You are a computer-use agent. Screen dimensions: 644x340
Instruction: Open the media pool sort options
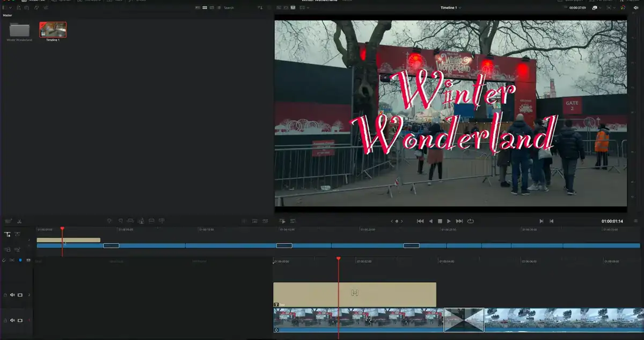(260, 8)
